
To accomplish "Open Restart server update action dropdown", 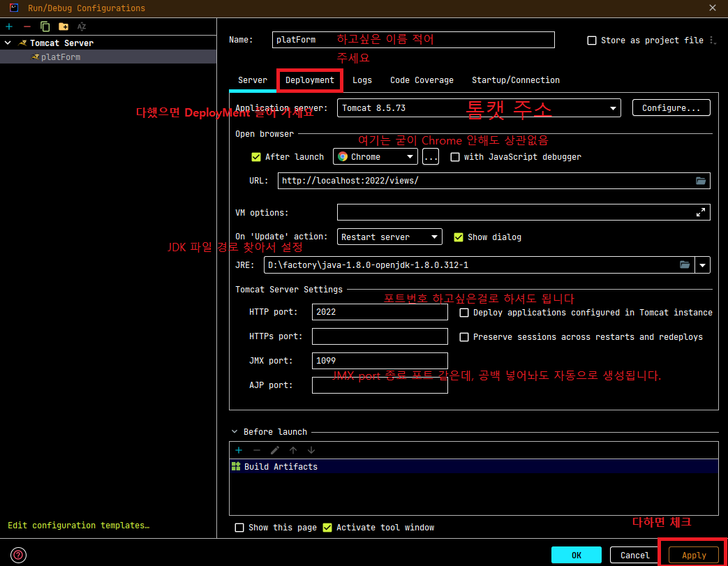I will click(389, 237).
